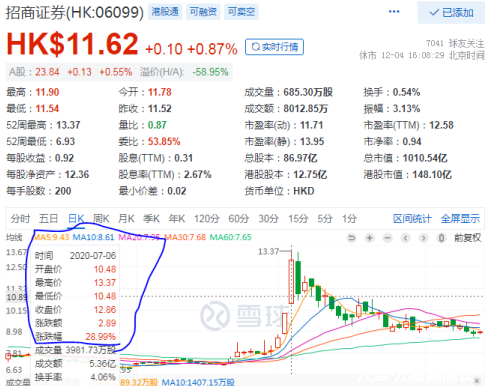Image resolution: width=486 pixels, height=386 pixels.
Task: Click the tooltip date 2020-07-06
Action: click(x=93, y=256)
